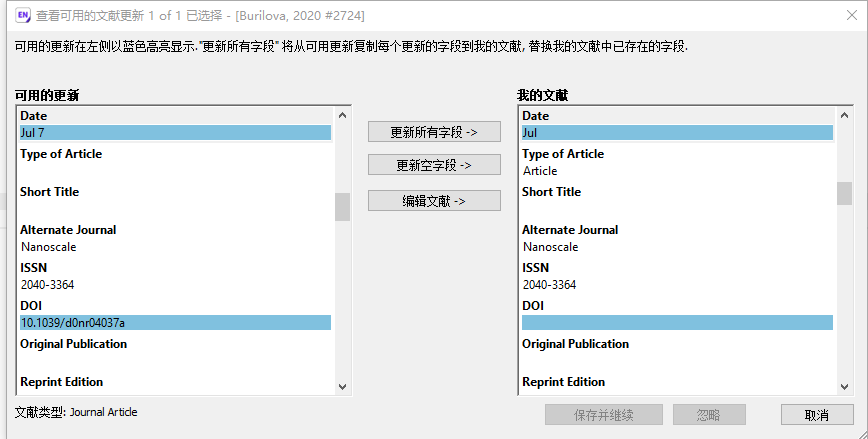This screenshot has width=868, height=439.
Task: Click ISSN 2040-3364 in 我的文献
Action: click(550, 285)
